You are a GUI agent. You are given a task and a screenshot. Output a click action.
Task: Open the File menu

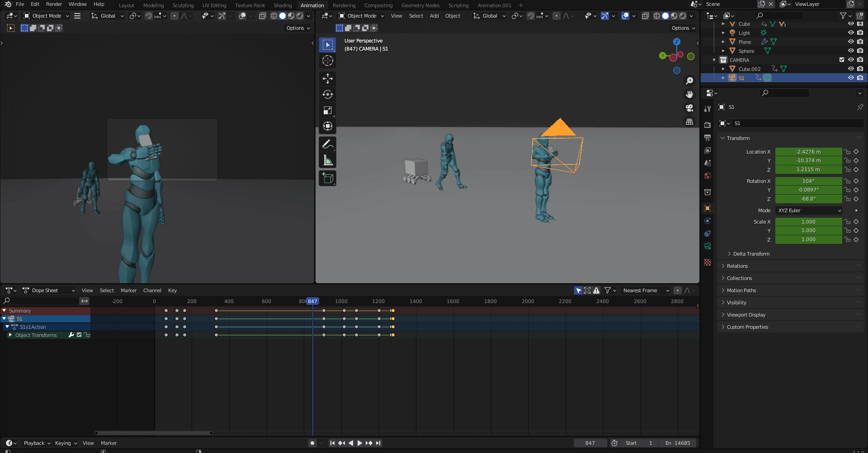(x=20, y=4)
